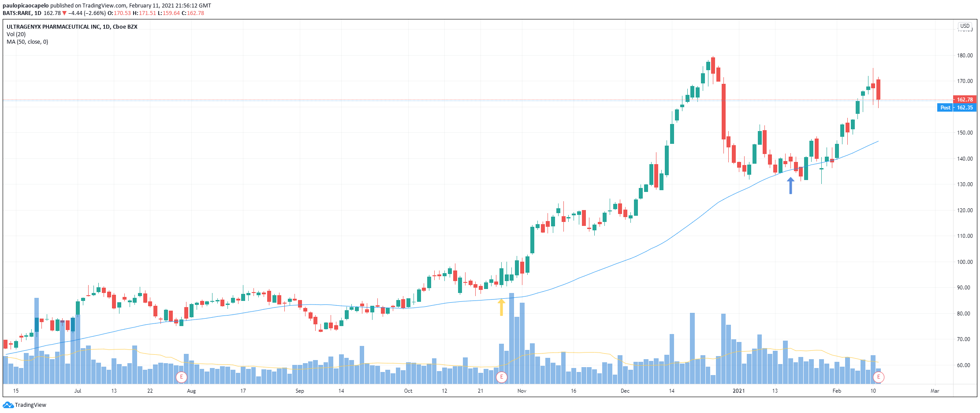Viewport: 980px width, 413px height.
Task: Click the Sep date axis label
Action: pyautogui.click(x=300, y=391)
